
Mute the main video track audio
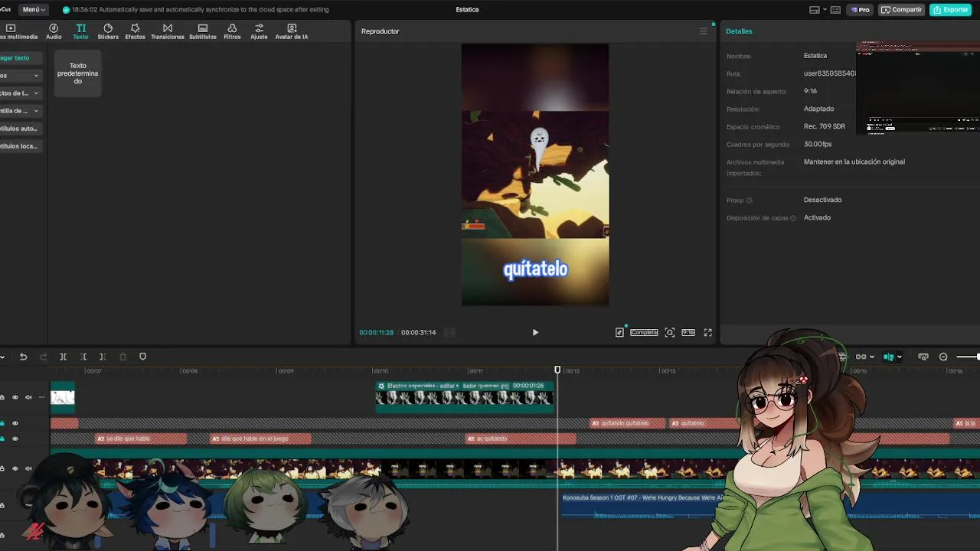pos(28,468)
